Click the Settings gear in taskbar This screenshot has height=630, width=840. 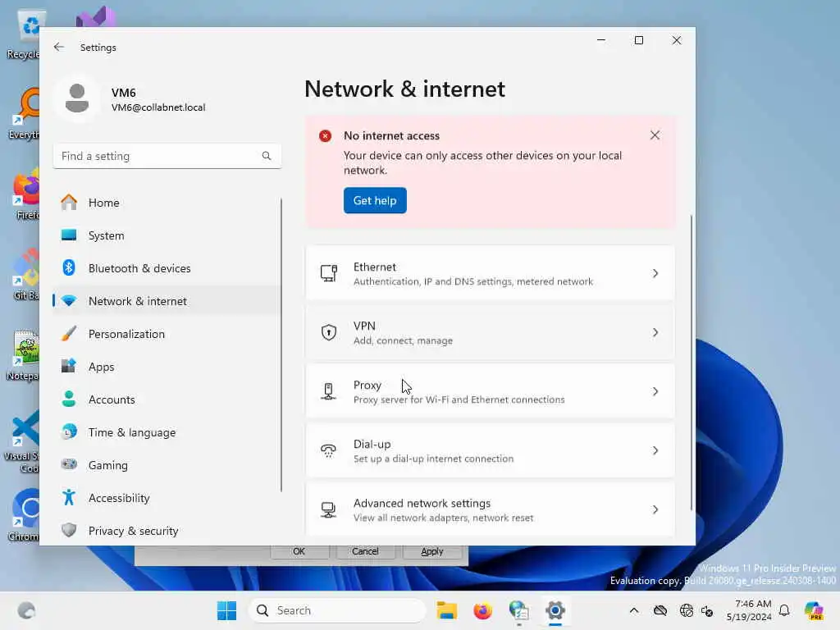[555, 610]
